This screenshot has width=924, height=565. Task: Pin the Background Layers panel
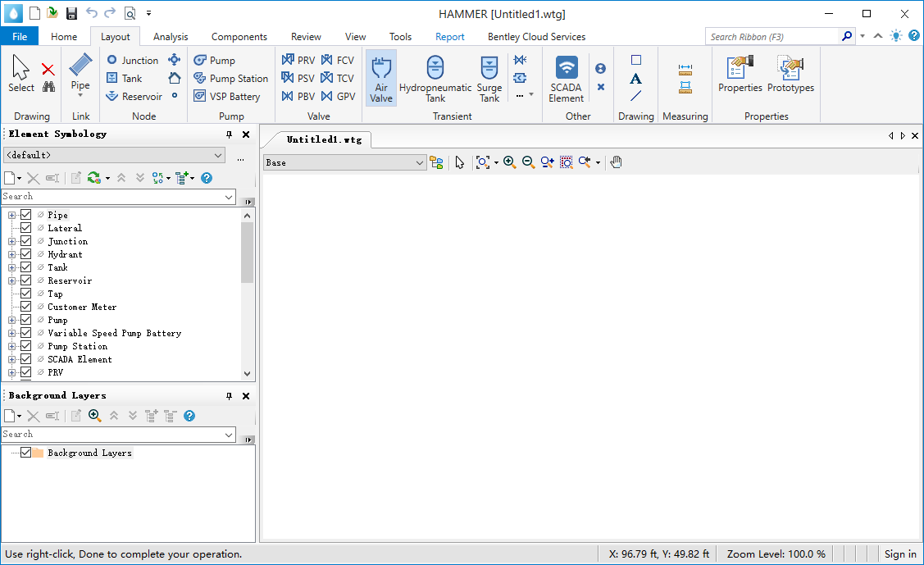click(229, 396)
